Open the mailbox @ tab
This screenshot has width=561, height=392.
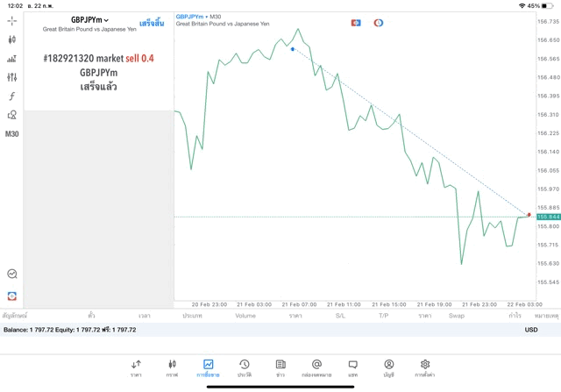(x=316, y=367)
